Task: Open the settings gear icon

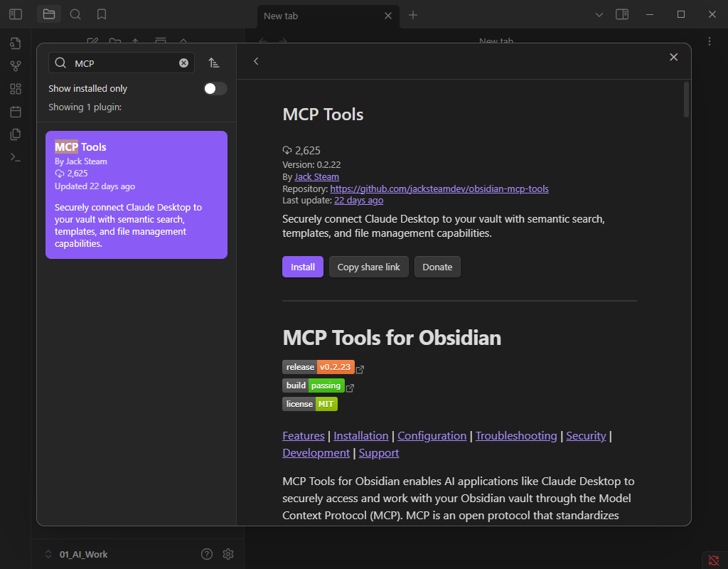Action: coord(228,553)
